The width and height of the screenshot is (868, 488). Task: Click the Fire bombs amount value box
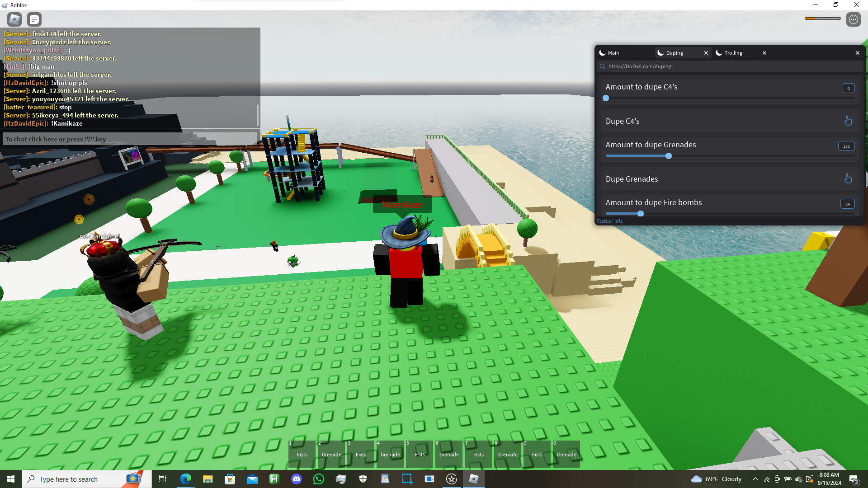(848, 204)
